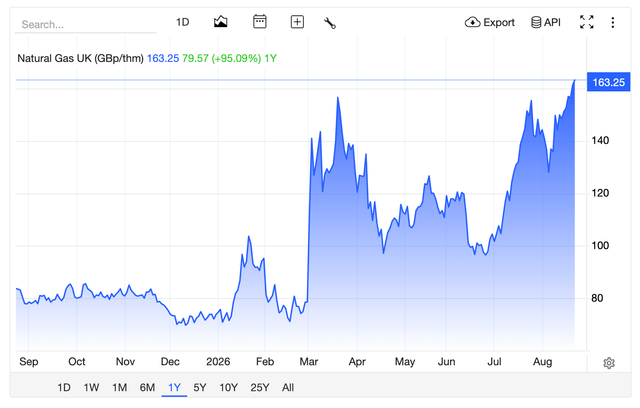Toggle fullscreen with expand arrows icon
Screen dimensions: 640x408
coord(587,22)
